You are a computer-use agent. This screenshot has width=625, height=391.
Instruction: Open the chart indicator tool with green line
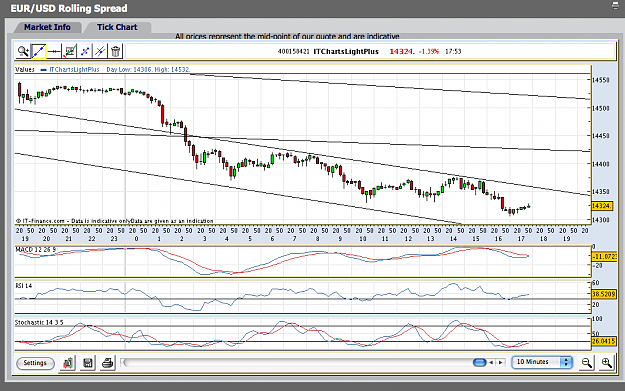coord(70,51)
